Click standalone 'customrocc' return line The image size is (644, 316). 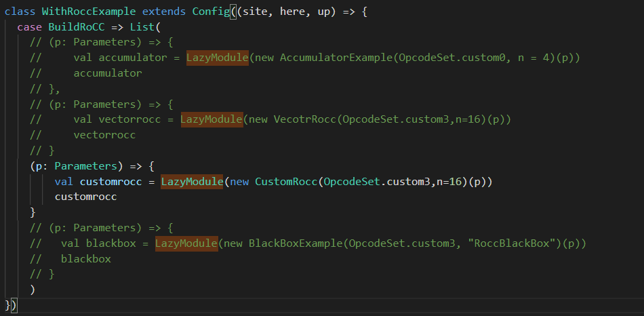pos(86,197)
